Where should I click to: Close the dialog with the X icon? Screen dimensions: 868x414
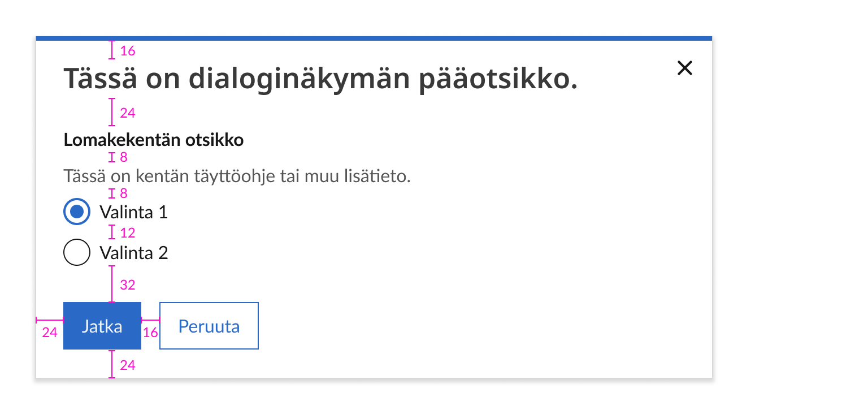tap(684, 68)
